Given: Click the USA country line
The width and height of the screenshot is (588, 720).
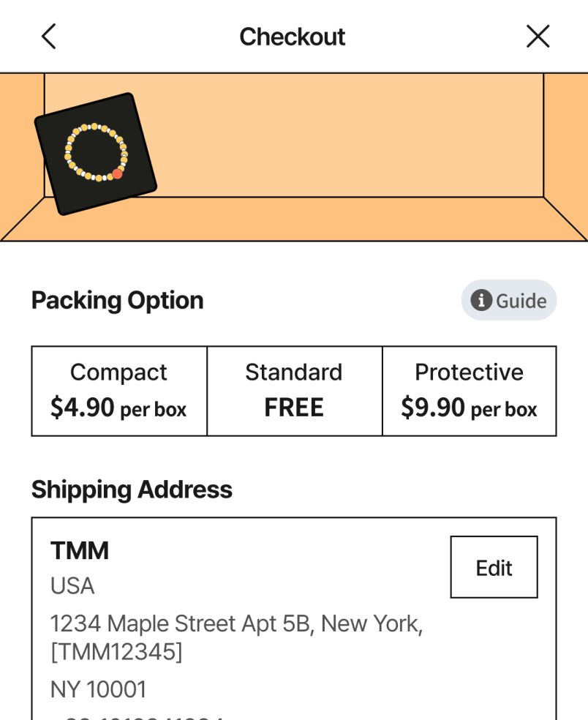Looking at the screenshot, I should pos(72,586).
